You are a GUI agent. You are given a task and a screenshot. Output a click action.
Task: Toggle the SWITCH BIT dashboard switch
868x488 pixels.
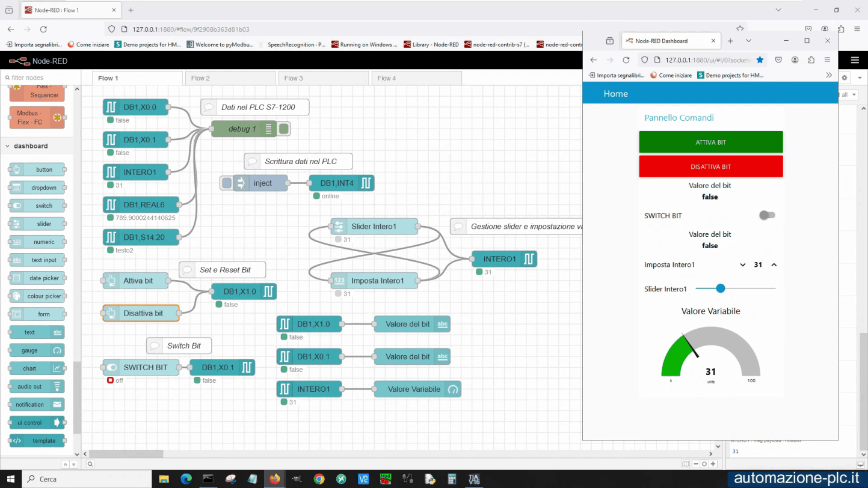click(767, 215)
